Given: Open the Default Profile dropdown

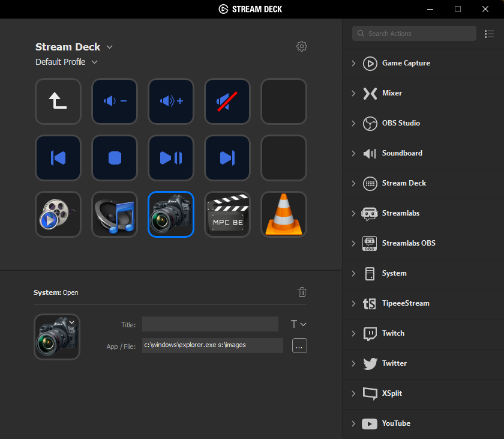Looking at the screenshot, I should [x=95, y=62].
